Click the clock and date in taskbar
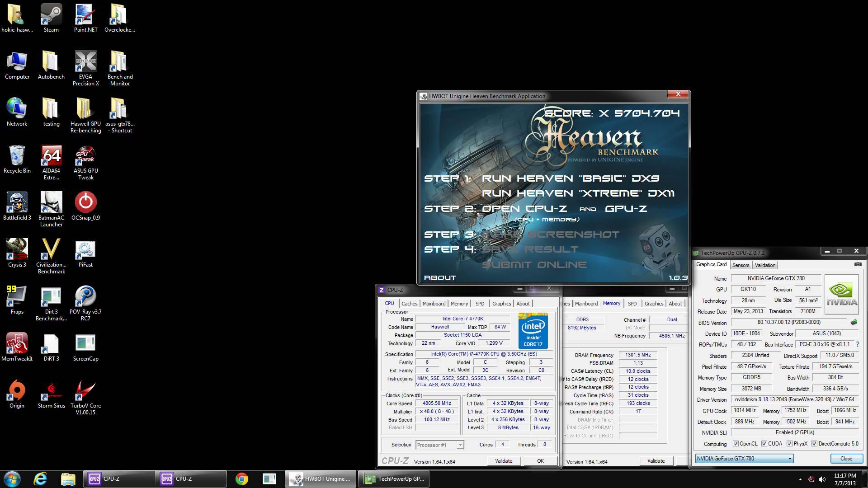 (x=845, y=479)
